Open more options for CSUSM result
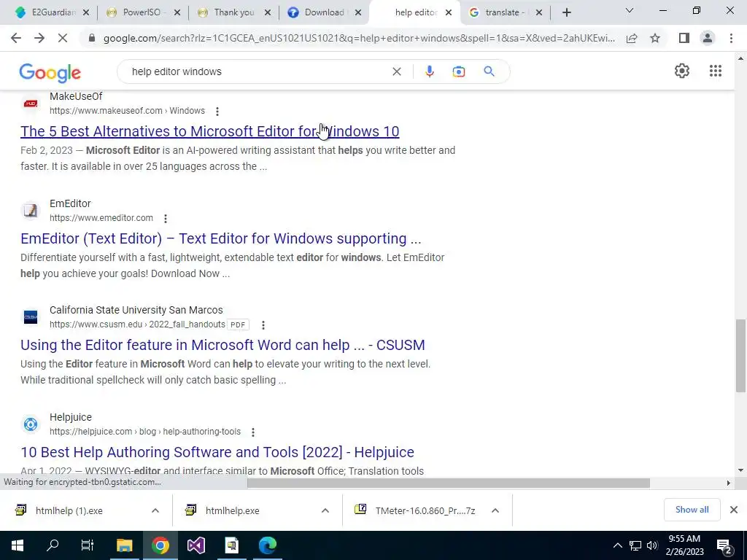 coord(263,325)
